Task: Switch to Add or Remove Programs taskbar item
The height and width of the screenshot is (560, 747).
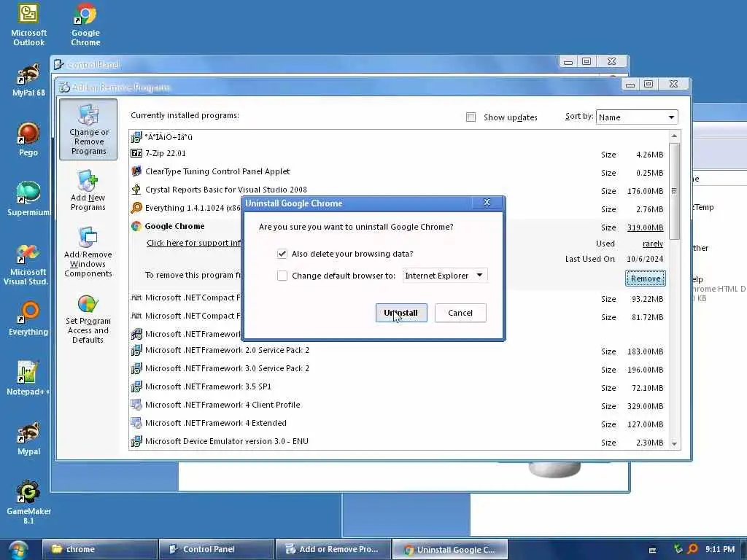Action: (333, 549)
